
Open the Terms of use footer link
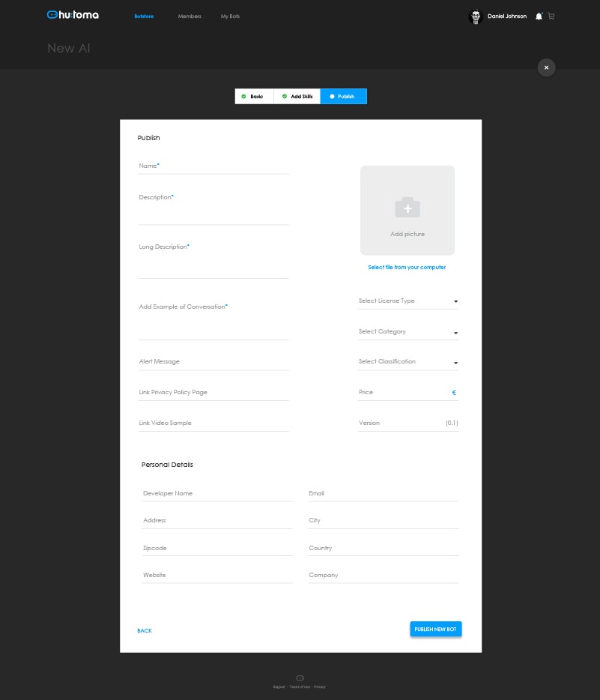pos(300,687)
